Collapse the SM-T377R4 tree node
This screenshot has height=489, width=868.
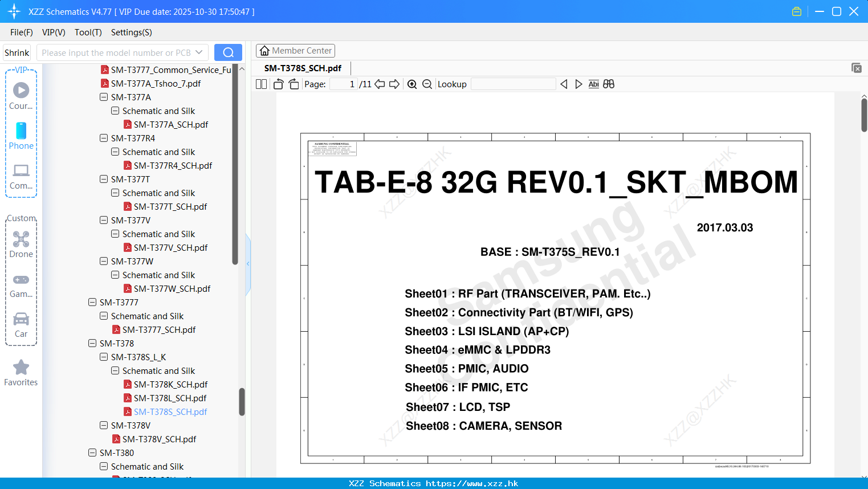[104, 138]
